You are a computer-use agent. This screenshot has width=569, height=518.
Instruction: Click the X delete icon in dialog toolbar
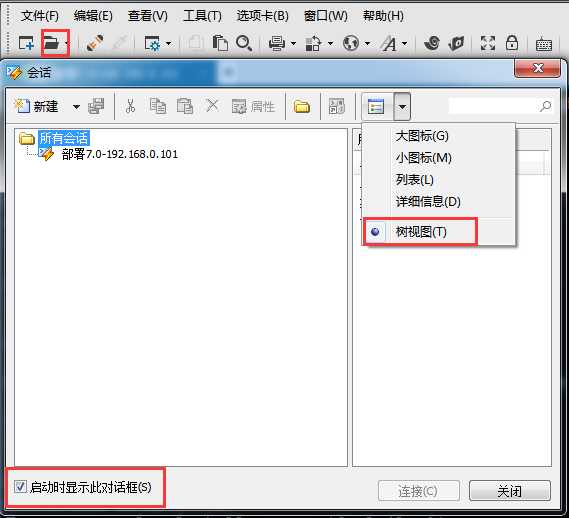pos(212,106)
